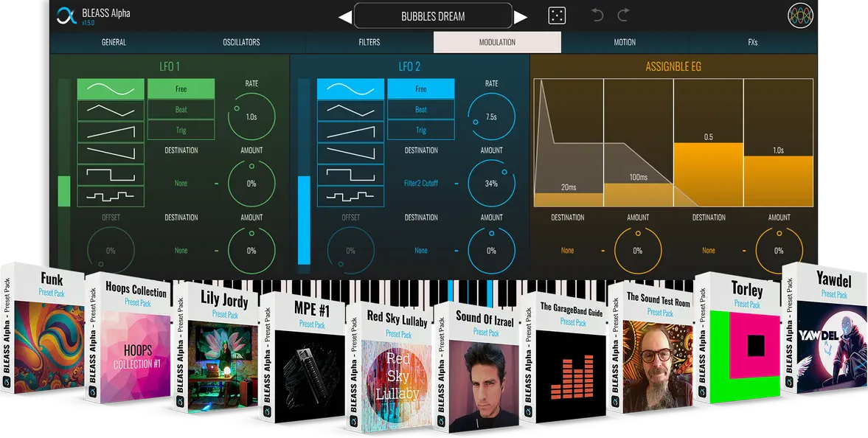
Task: Open the Hoops Collection preset pack
Action: click(x=128, y=338)
